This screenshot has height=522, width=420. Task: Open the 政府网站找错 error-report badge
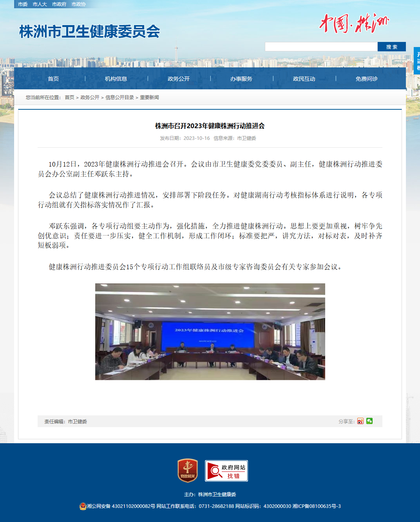[226, 471]
